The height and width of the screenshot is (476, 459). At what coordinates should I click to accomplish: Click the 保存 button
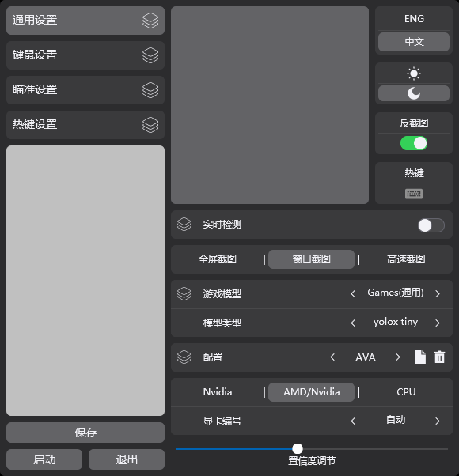point(85,433)
